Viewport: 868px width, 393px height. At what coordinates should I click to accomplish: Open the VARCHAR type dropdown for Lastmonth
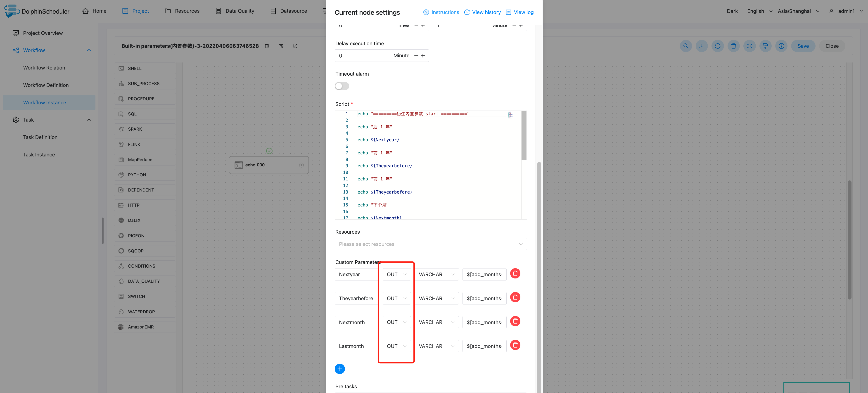pos(437,346)
